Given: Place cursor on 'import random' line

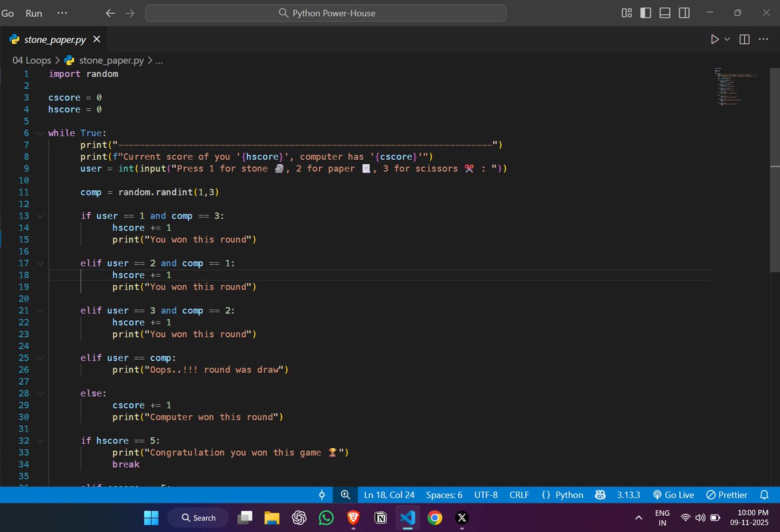Looking at the screenshot, I should tap(83, 73).
